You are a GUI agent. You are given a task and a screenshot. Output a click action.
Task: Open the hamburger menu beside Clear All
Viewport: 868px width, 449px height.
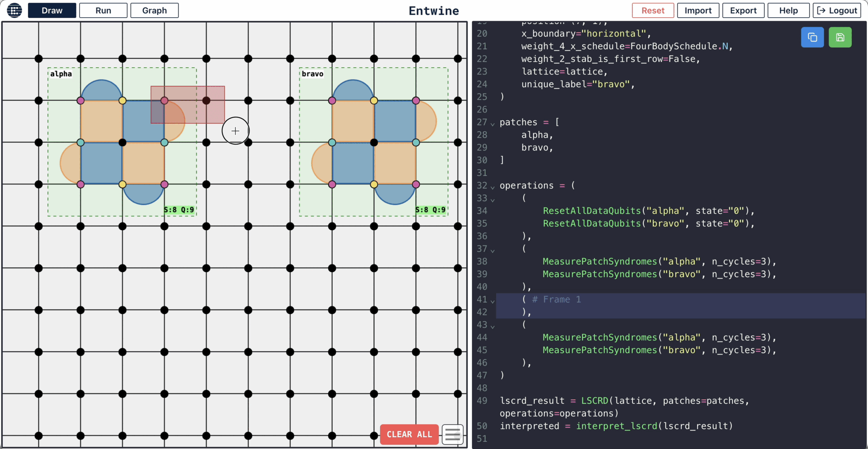point(453,435)
